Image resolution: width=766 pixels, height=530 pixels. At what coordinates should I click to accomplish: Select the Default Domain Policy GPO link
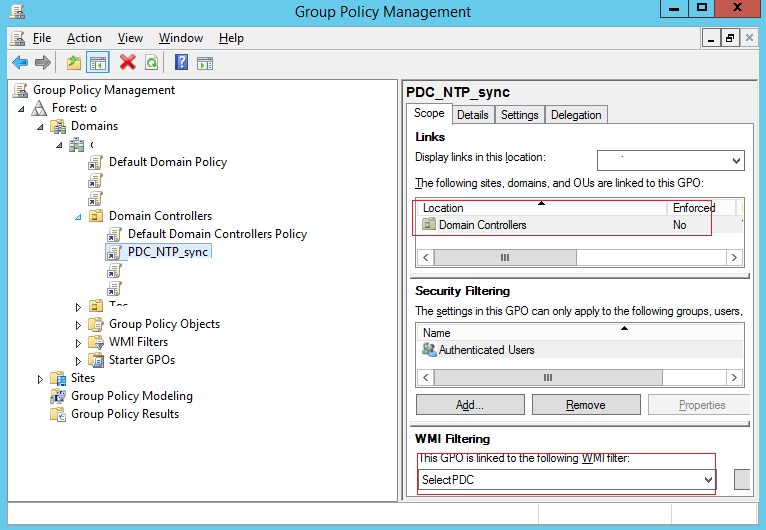168,162
